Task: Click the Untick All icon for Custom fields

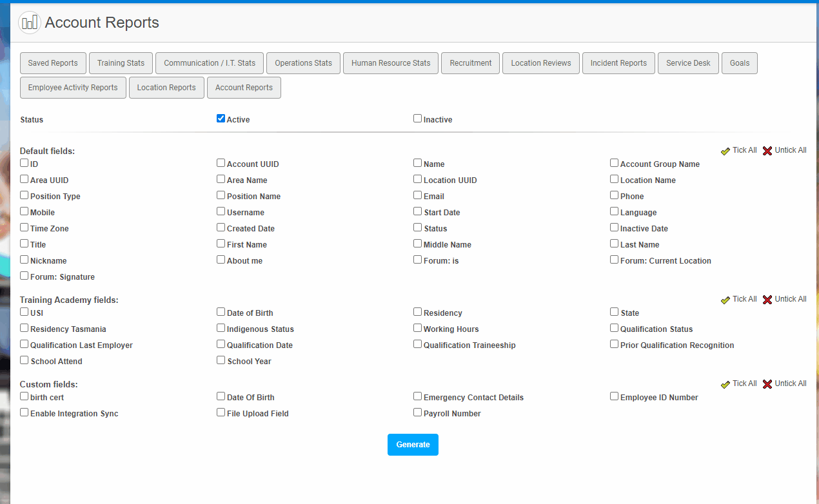Action: pos(767,383)
